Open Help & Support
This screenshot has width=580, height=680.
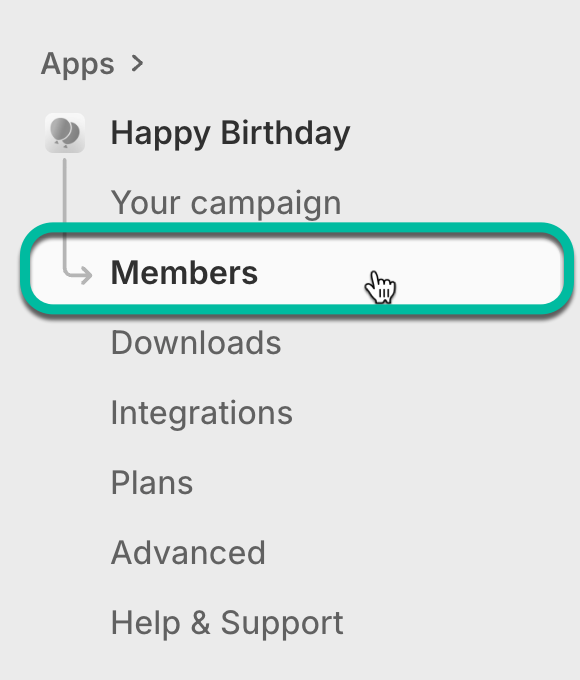227,623
